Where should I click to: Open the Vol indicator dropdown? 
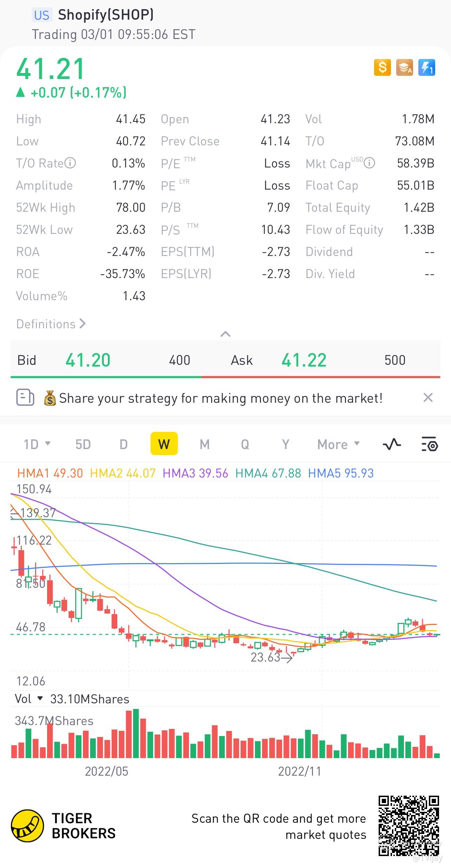(29, 699)
